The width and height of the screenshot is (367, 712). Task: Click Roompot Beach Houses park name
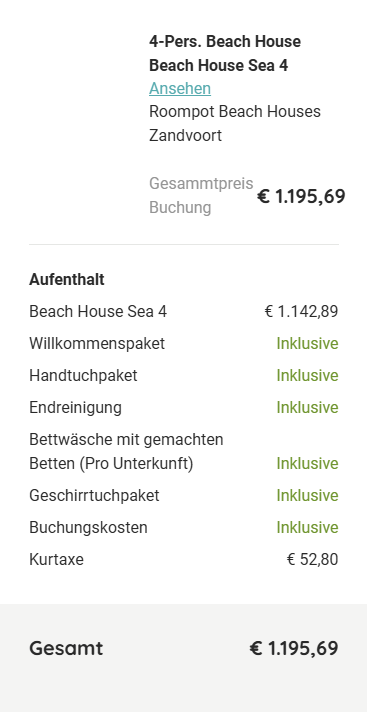tap(235, 112)
